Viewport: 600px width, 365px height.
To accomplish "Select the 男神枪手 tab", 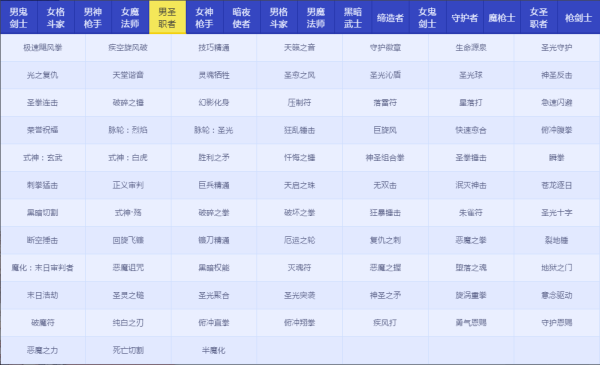I will 93,18.
